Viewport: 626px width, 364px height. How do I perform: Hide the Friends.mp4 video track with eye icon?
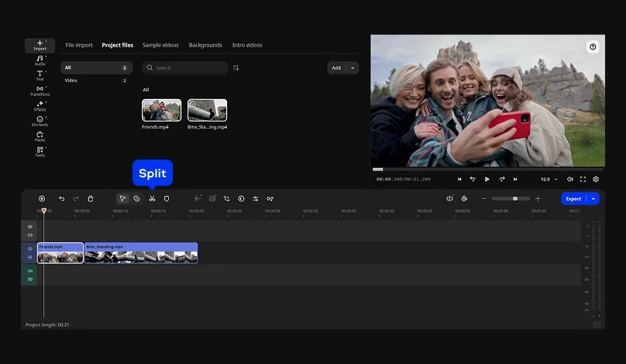(x=30, y=249)
